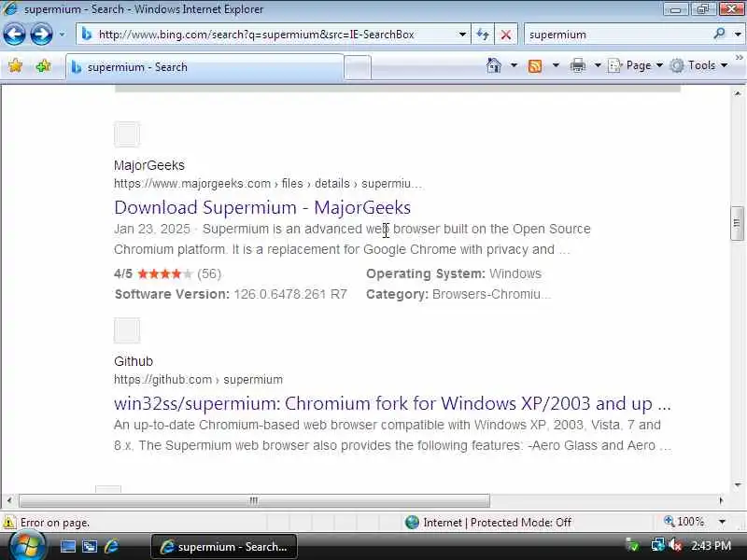Viewport: 747px width, 560px height.
Task: Click 'Software Version: 126.0.6478.261 R7' text
Action: [x=231, y=294]
